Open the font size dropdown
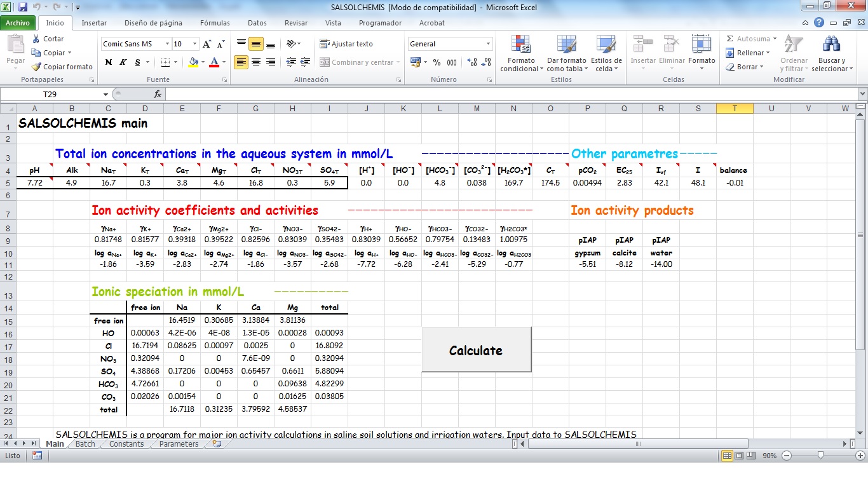868x488 pixels. coord(195,44)
